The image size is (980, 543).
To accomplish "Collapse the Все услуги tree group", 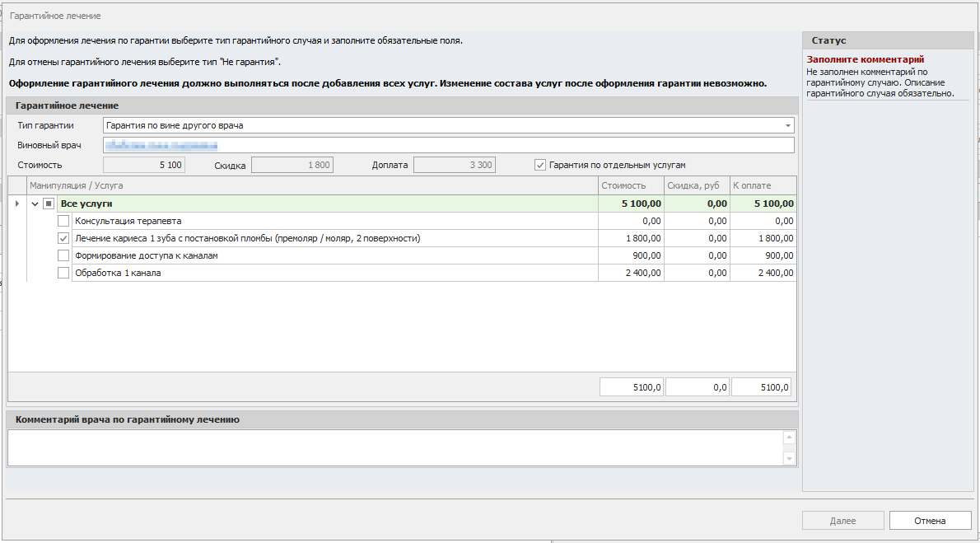I will click(35, 204).
